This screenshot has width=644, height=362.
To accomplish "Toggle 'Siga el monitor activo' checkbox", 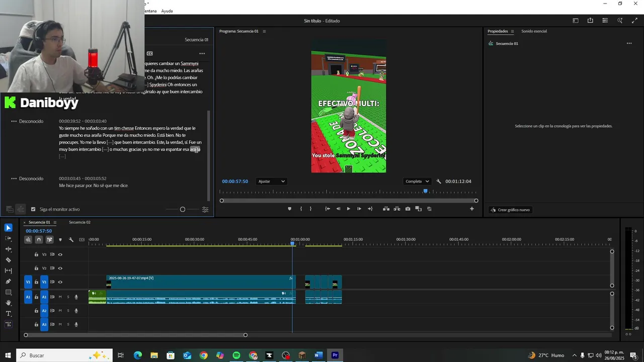I will pos(33,209).
